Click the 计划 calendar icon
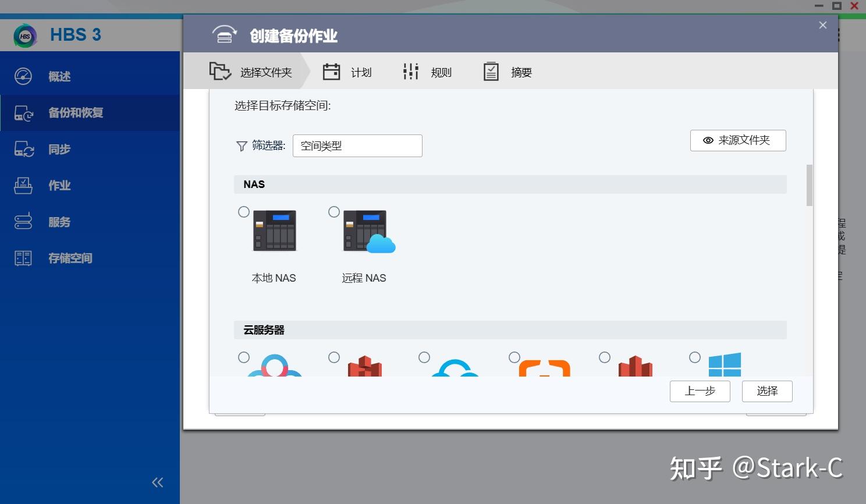Viewport: 866px width, 504px height. coord(331,71)
